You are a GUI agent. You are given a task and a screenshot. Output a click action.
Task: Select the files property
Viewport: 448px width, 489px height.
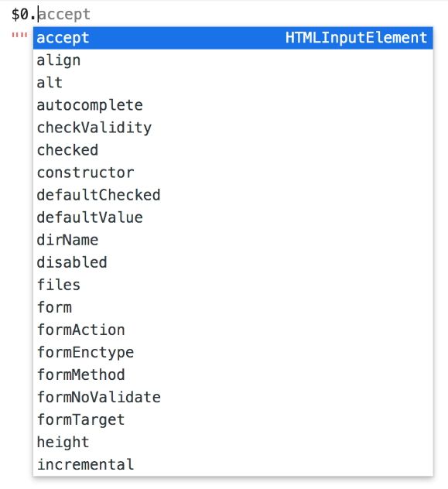pyautogui.click(x=233, y=285)
